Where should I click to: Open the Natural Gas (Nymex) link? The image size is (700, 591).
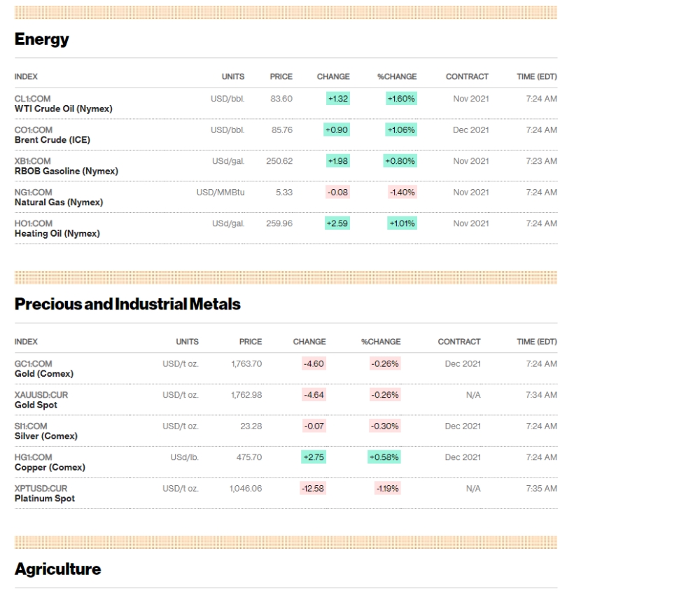59,202
